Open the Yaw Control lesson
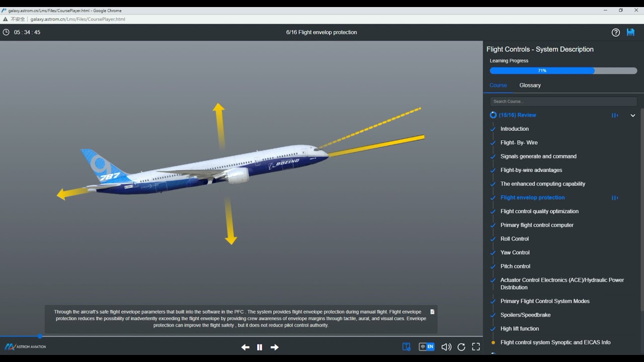Viewport: 644px width, 362px height. tap(515, 252)
